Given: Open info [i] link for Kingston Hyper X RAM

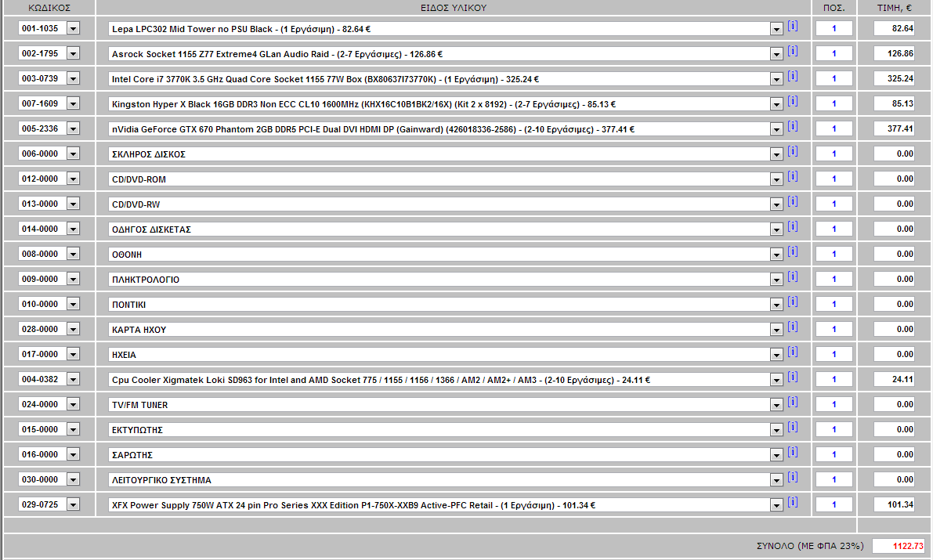Looking at the screenshot, I should (x=793, y=101).
